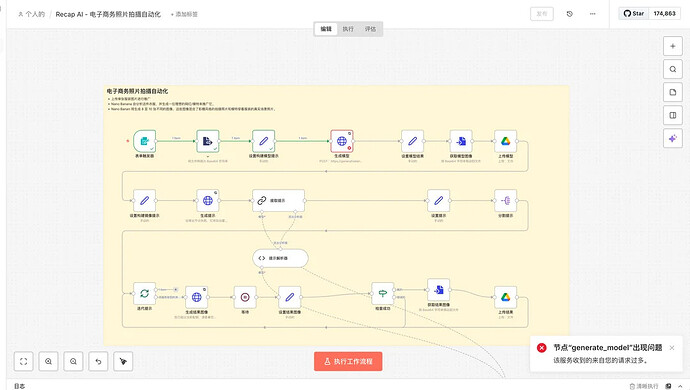
Task: Open the 生成结果图像 HTTP request node
Action: (x=196, y=298)
